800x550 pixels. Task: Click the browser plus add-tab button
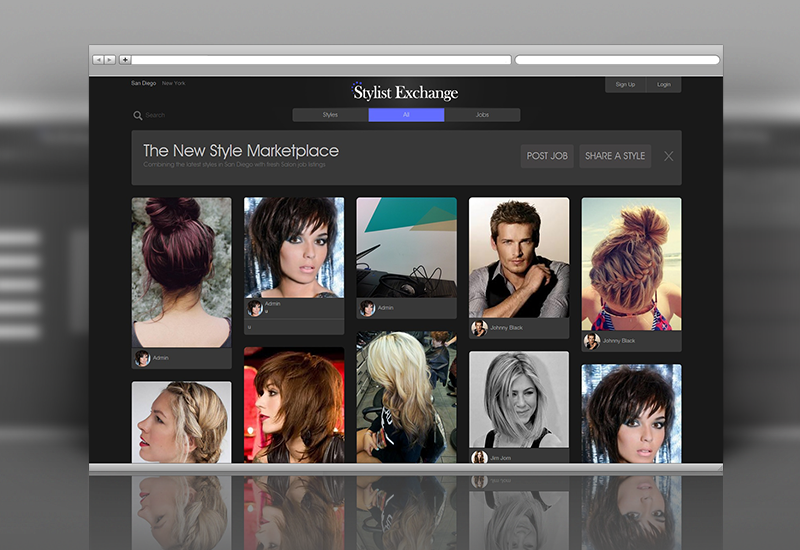[x=125, y=60]
